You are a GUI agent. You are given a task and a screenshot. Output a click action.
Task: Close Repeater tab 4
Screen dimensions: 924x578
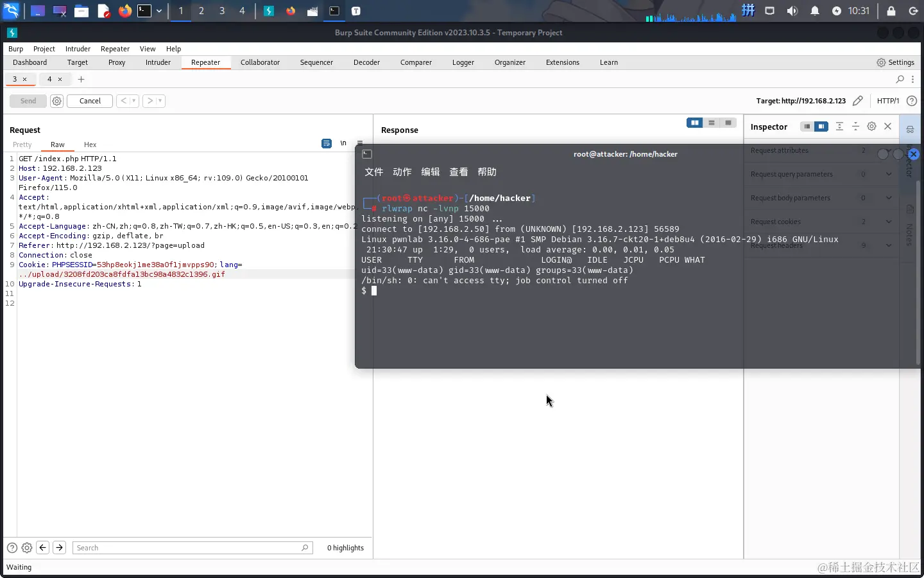tap(60, 80)
